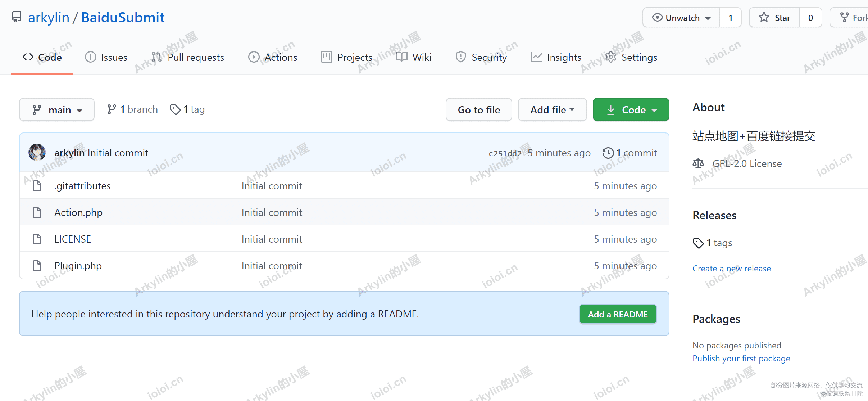This screenshot has width=868, height=401.
Task: Click the repository book icon beside arkylin
Action: [x=17, y=17]
